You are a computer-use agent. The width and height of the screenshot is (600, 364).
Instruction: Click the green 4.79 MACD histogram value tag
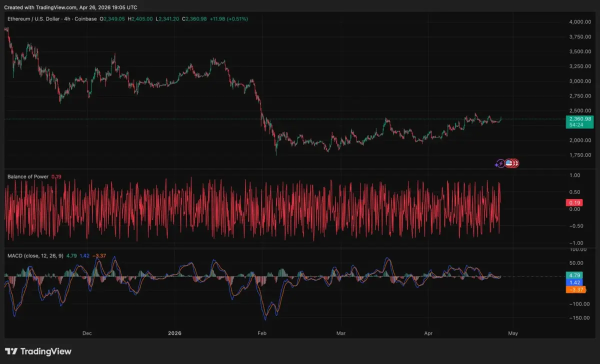click(x=573, y=275)
